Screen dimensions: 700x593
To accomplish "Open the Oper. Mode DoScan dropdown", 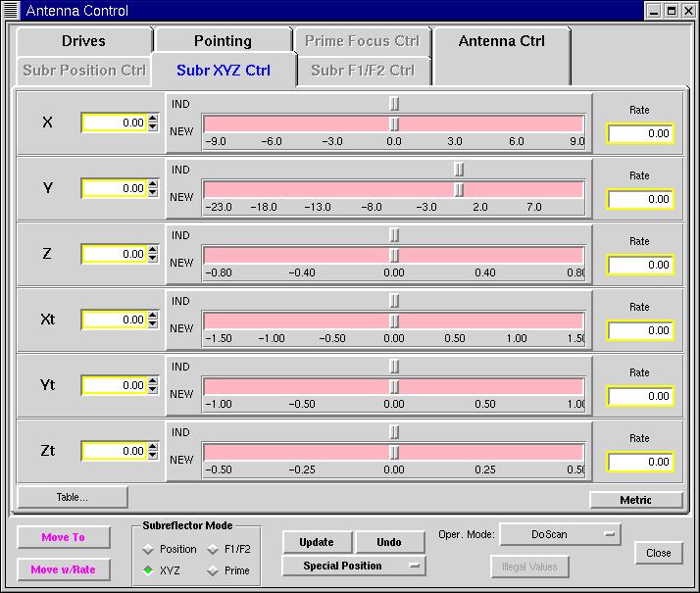I will 560,534.
